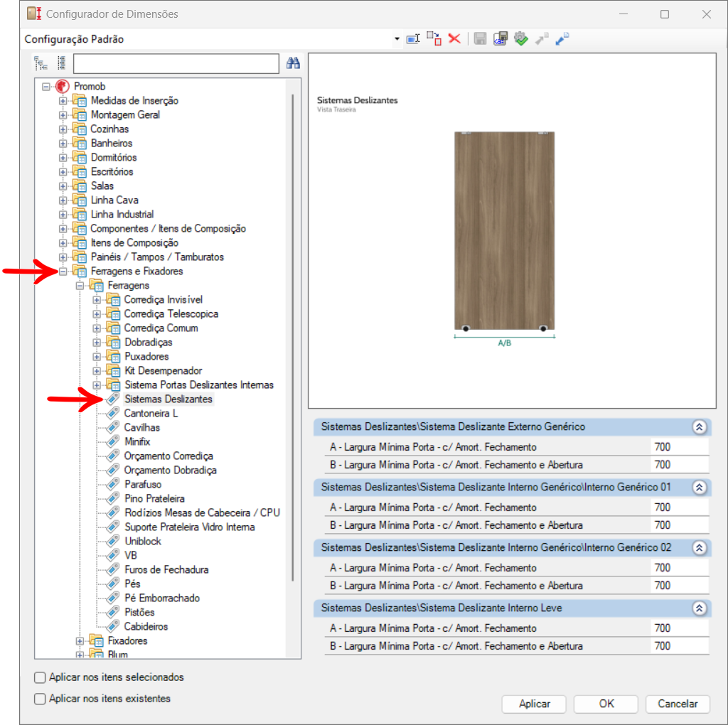Click the rename configuration icon
Screen dimensions: 728x725
(x=413, y=39)
